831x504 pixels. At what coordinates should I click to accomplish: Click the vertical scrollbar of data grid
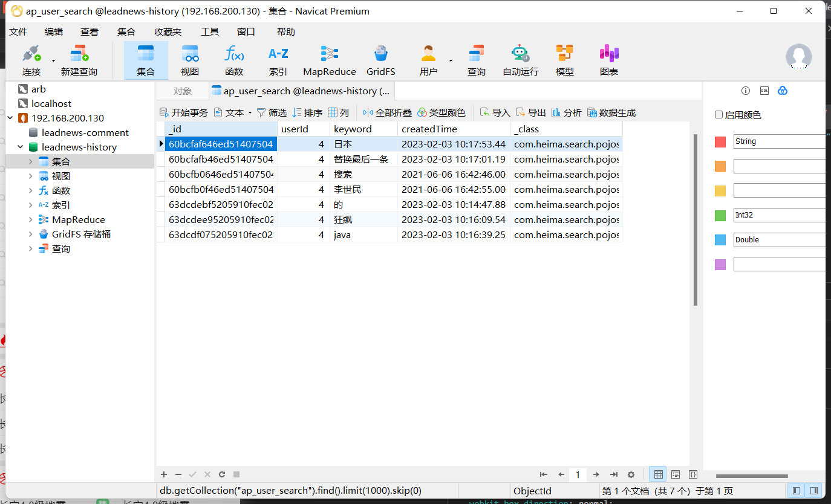pos(696,220)
